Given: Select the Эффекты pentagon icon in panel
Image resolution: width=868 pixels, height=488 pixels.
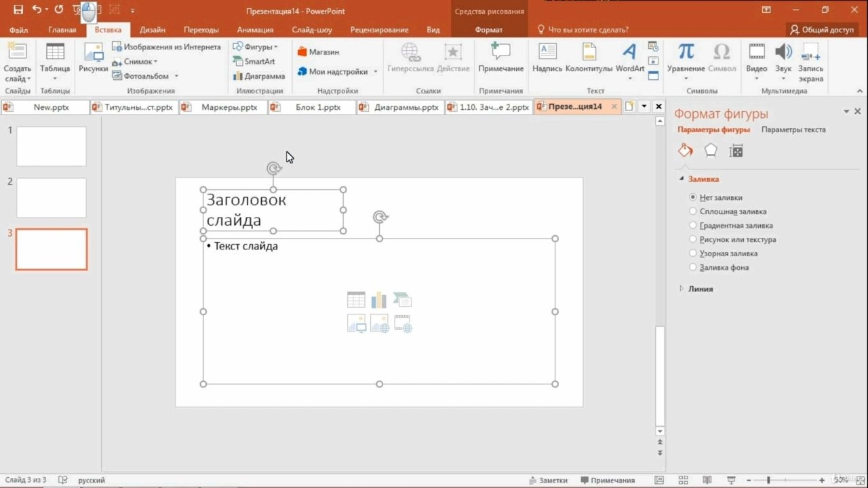Looking at the screenshot, I should pos(711,151).
